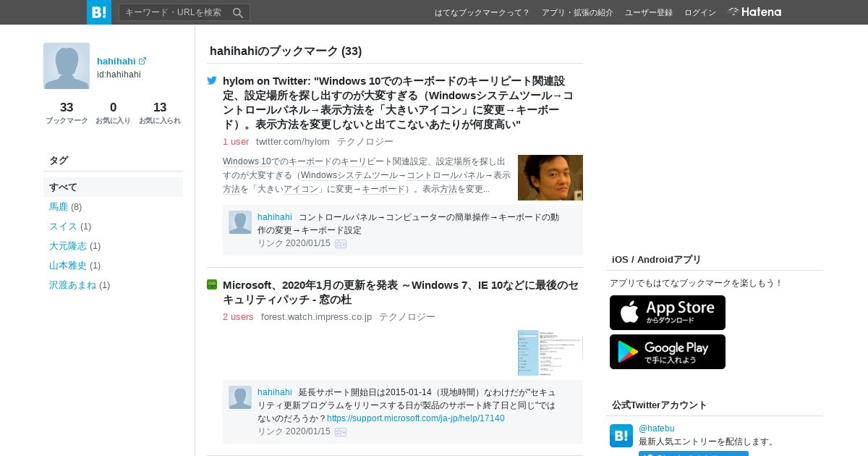
Task: Open Microsoft 2020年1月の更新 article title
Action: click(x=401, y=292)
